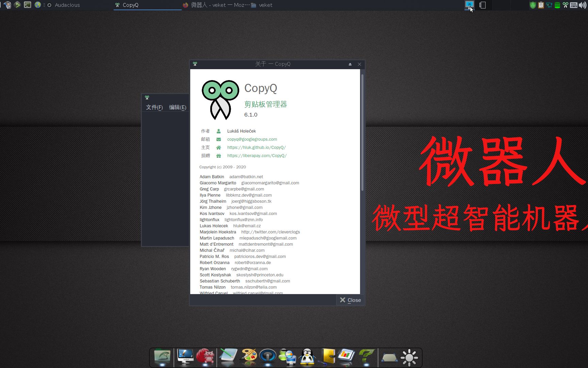The image size is (588, 368).
Task: Click the Tomas Nilzon contributor name
Action: coord(213,287)
